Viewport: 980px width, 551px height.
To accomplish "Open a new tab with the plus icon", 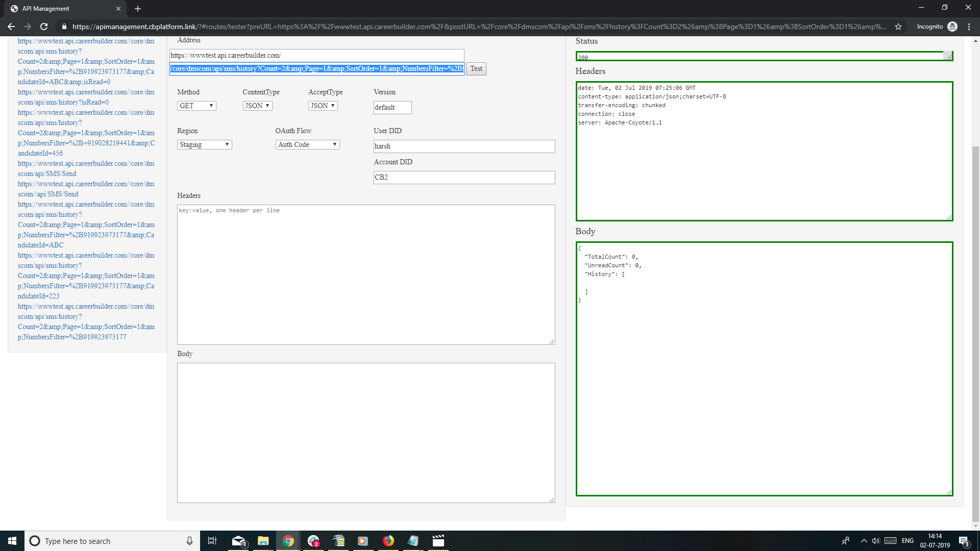I will 138,9.
